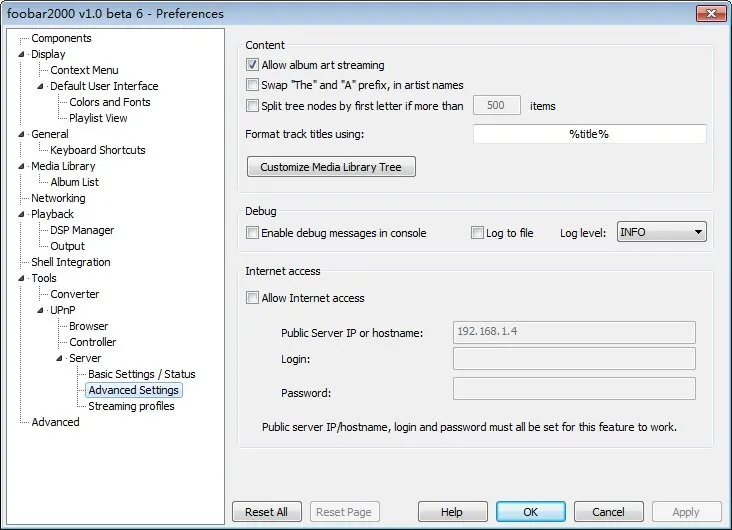Select Components in the preferences tree
The height and width of the screenshot is (530, 732).
pos(61,38)
